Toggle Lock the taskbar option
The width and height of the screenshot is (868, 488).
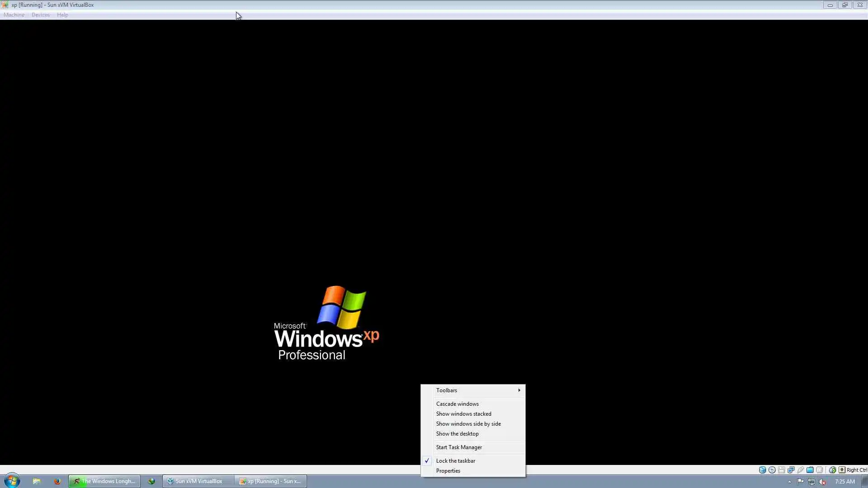tap(455, 461)
